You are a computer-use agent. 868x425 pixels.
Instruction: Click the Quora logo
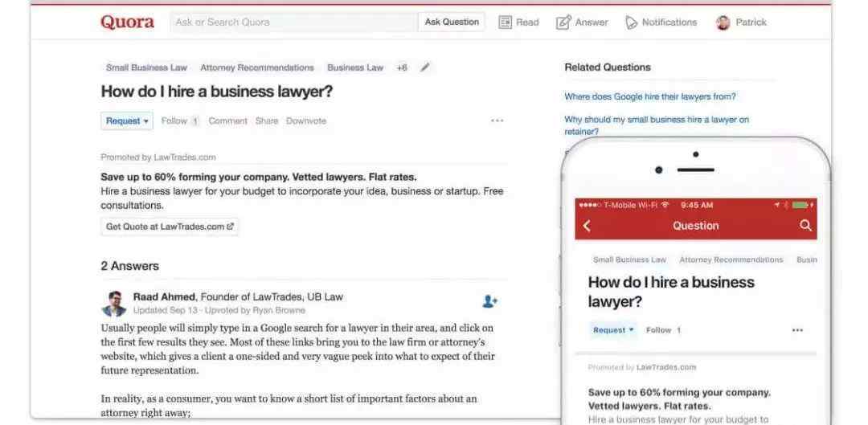pyautogui.click(x=127, y=22)
